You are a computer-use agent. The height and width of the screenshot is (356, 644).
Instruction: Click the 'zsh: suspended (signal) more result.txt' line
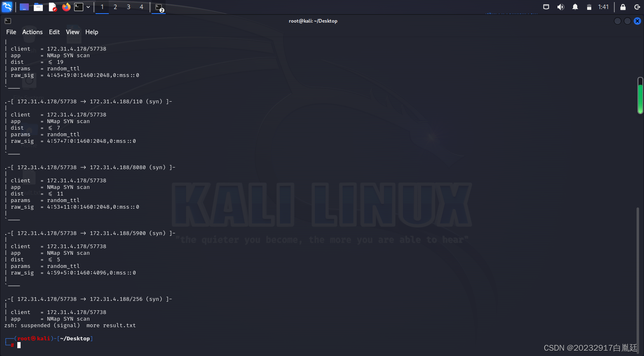point(70,326)
